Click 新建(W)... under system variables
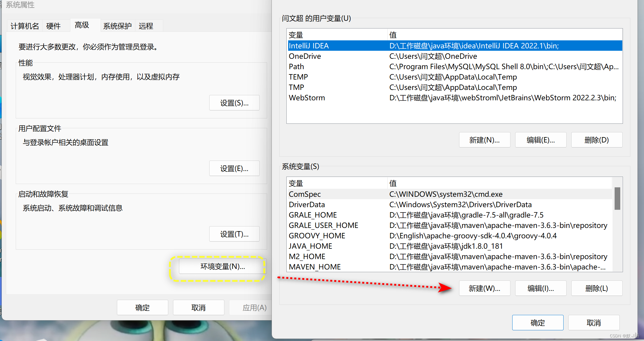644x341 pixels. [484, 288]
